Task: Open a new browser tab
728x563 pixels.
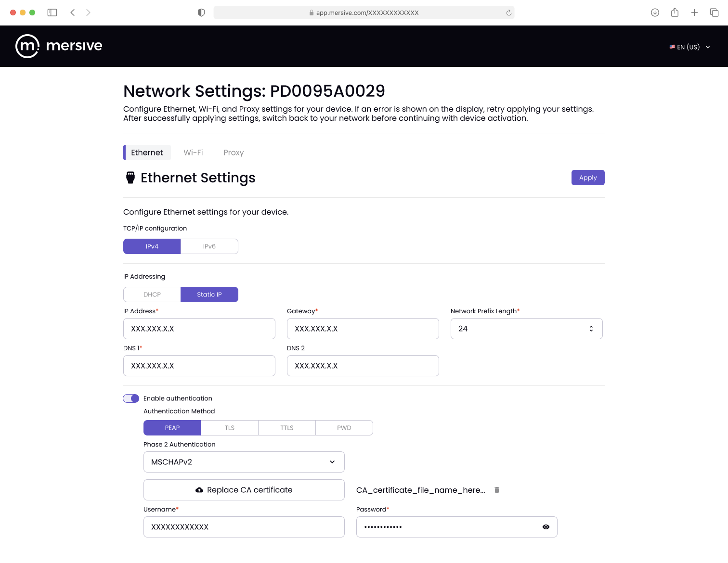Action: (694, 13)
